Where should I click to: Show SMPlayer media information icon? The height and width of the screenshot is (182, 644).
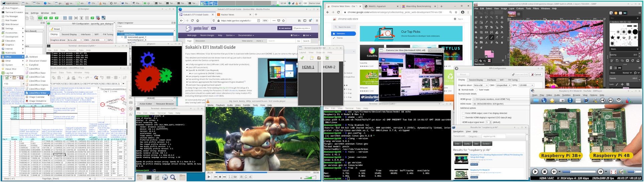[x=570, y=100]
